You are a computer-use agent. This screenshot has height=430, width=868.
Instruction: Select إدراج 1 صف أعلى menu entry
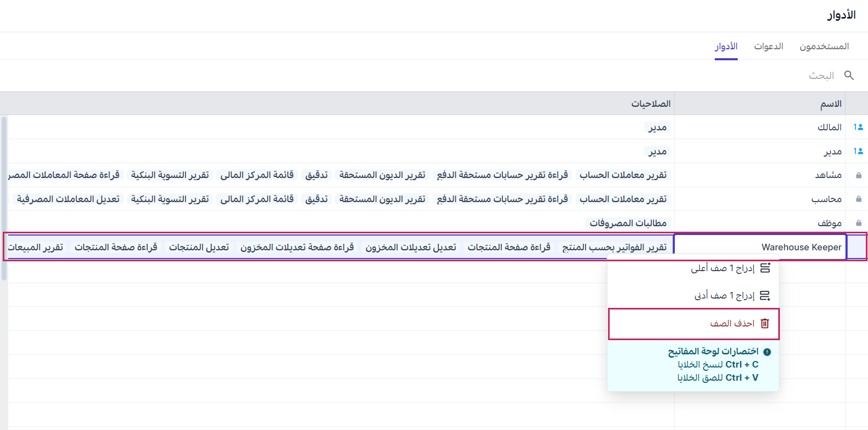[722, 268]
